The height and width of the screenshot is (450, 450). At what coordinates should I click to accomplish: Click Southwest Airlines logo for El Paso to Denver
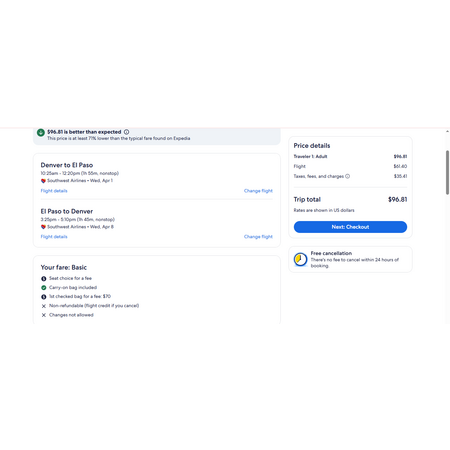click(x=43, y=227)
